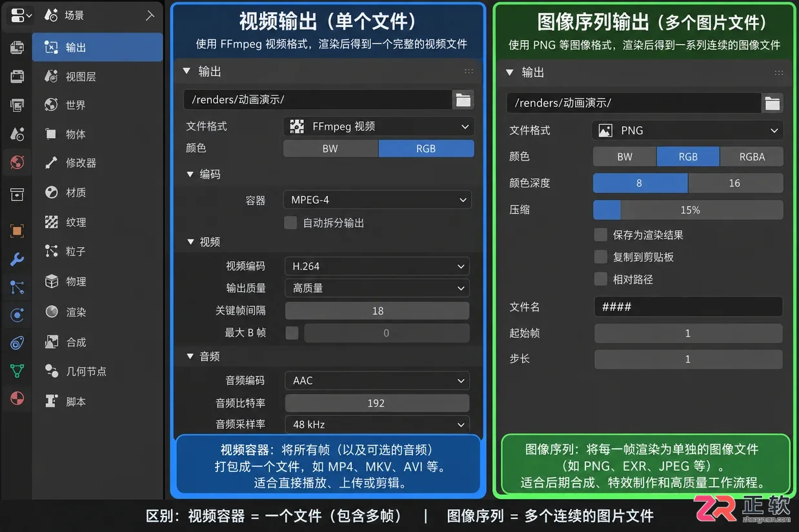Open the PNG file format dropdown
This screenshot has height=532, width=799.
[688, 130]
